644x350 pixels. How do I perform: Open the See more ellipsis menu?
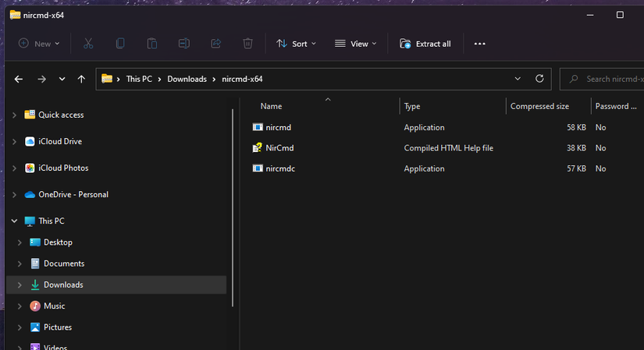pos(479,44)
